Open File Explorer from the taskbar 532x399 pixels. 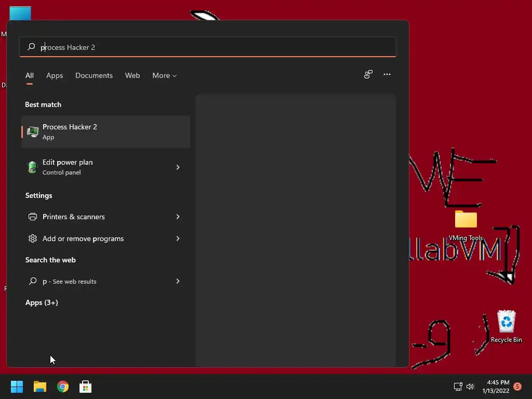pyautogui.click(x=39, y=387)
